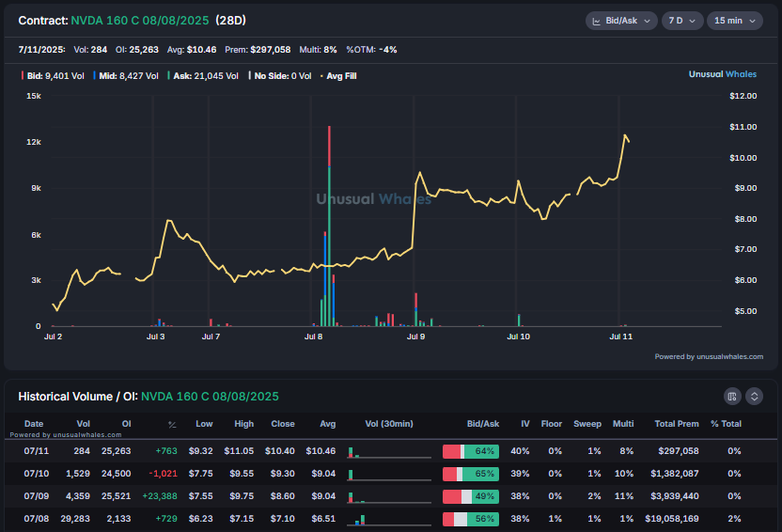Click the 64% bid/ask bar for 07/11
This screenshot has height=532, width=782.
471,451
